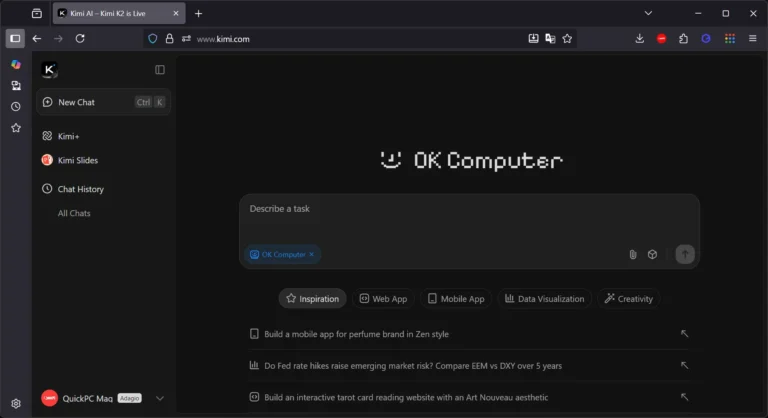
Task: Select the Web App tab
Action: [x=383, y=298]
